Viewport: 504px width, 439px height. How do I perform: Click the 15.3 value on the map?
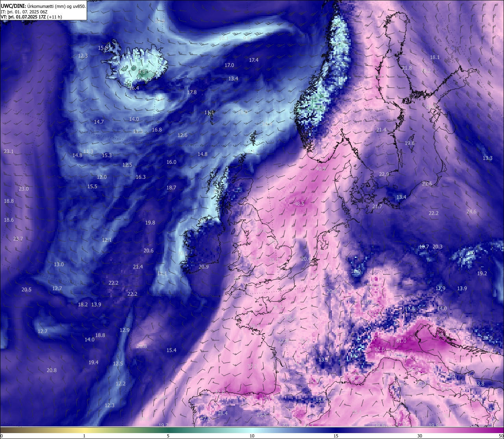(x=107, y=156)
